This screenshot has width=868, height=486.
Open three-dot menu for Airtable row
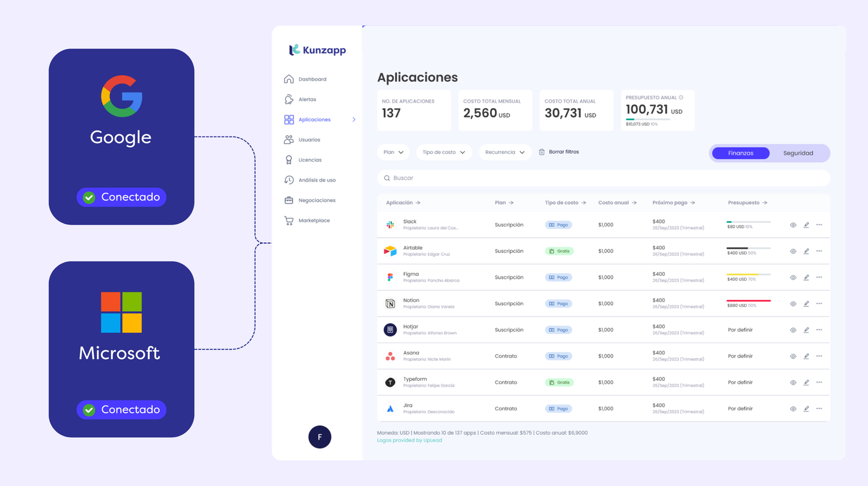(x=819, y=251)
